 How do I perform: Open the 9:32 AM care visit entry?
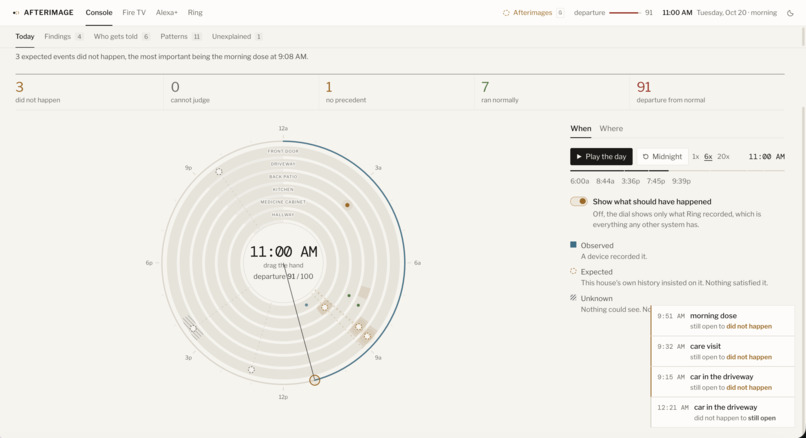(722, 351)
